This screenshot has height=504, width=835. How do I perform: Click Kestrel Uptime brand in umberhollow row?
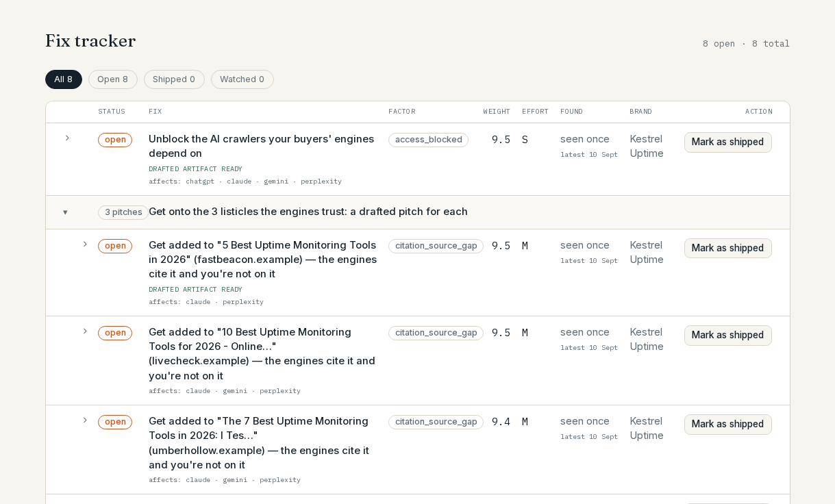[647, 428]
